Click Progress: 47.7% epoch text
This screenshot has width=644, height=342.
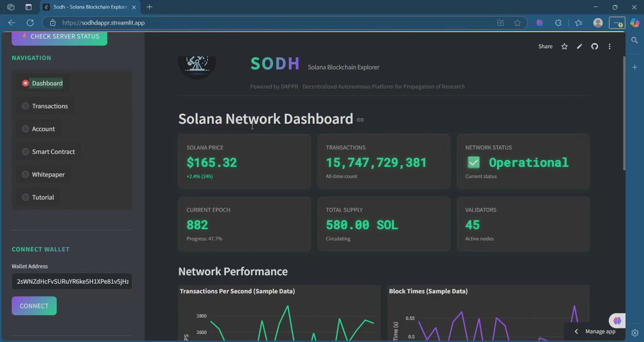[204, 239]
